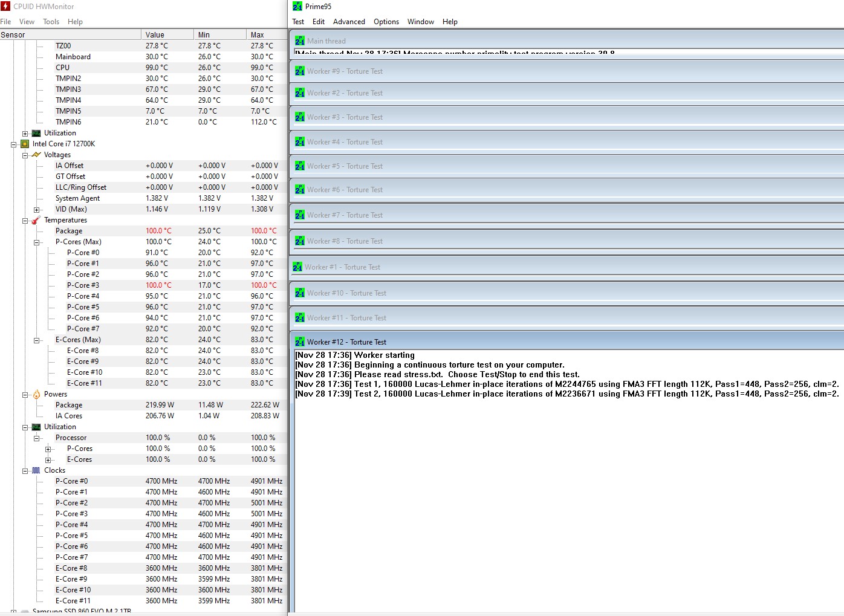
Task: Click the TMPIN6 max value 112.0 °C
Action: [264, 122]
